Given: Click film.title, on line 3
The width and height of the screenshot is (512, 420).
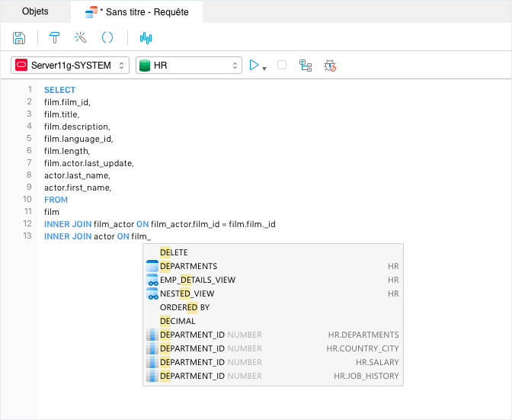Looking at the screenshot, I should [62, 114].
